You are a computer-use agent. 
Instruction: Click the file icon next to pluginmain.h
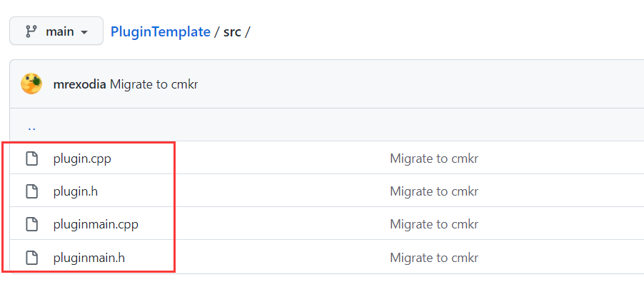click(31, 258)
